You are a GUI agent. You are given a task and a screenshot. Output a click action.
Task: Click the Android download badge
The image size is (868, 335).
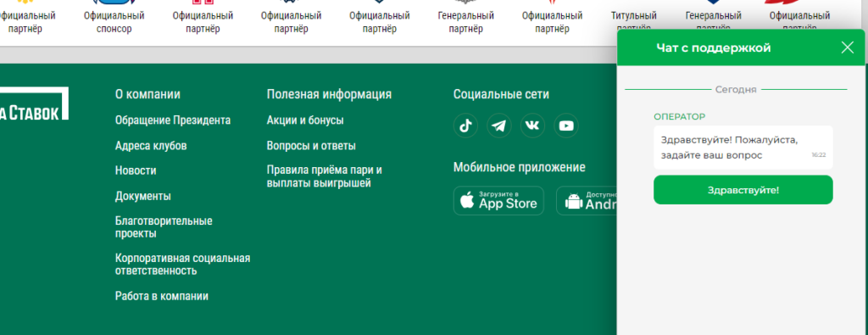[587, 200]
